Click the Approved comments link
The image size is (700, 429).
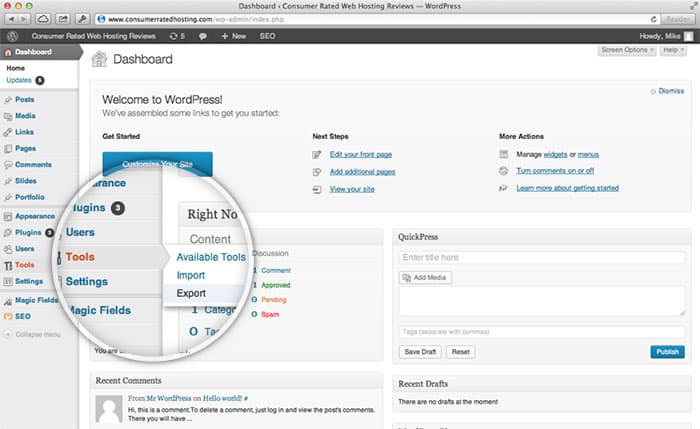pos(276,285)
